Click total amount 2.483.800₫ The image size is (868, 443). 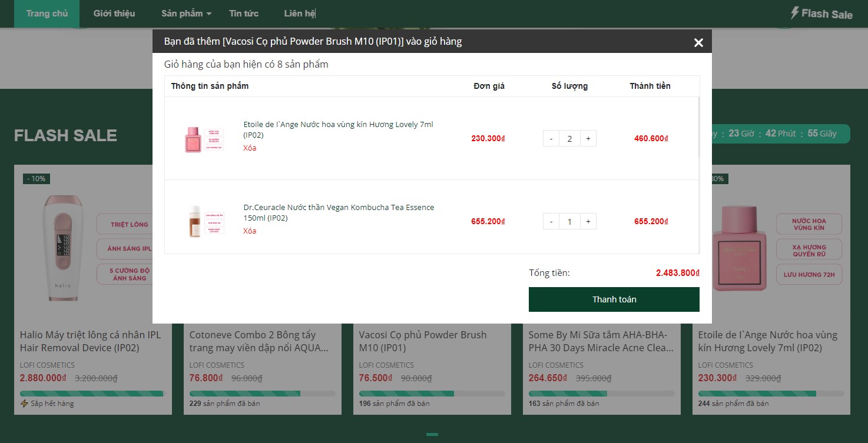(x=678, y=273)
